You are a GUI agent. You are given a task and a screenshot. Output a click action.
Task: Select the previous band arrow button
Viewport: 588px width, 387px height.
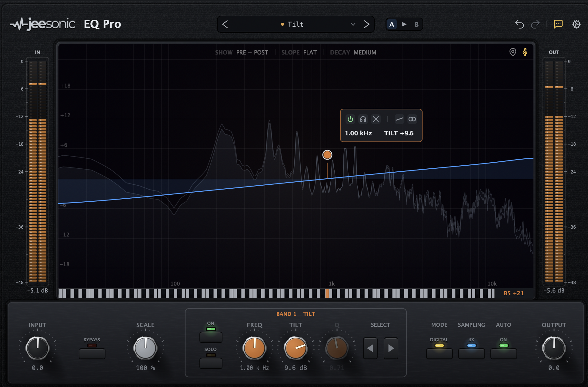(370, 348)
